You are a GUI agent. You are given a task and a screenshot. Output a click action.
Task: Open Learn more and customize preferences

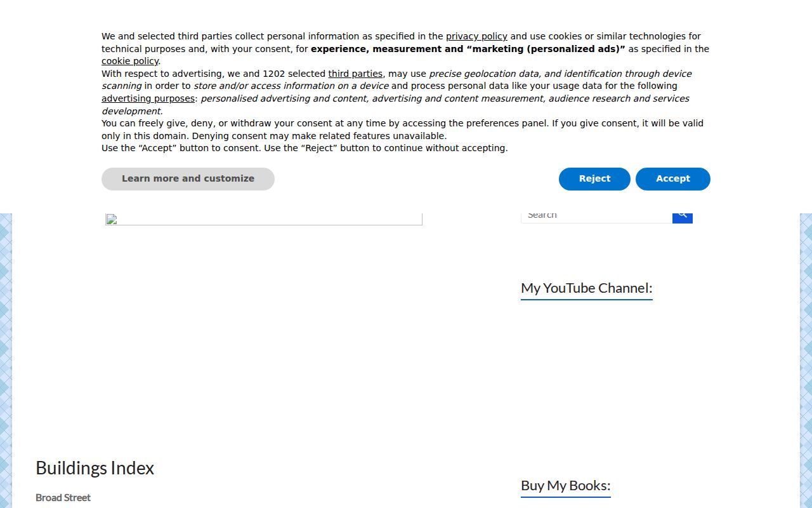[x=188, y=179]
